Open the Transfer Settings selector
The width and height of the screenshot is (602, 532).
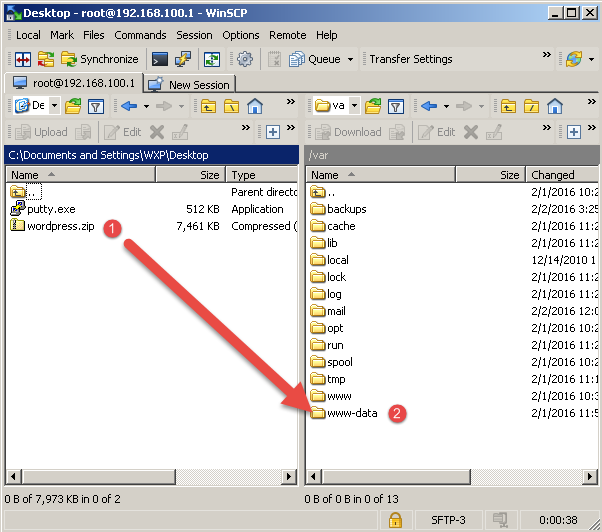pyautogui.click(x=411, y=59)
